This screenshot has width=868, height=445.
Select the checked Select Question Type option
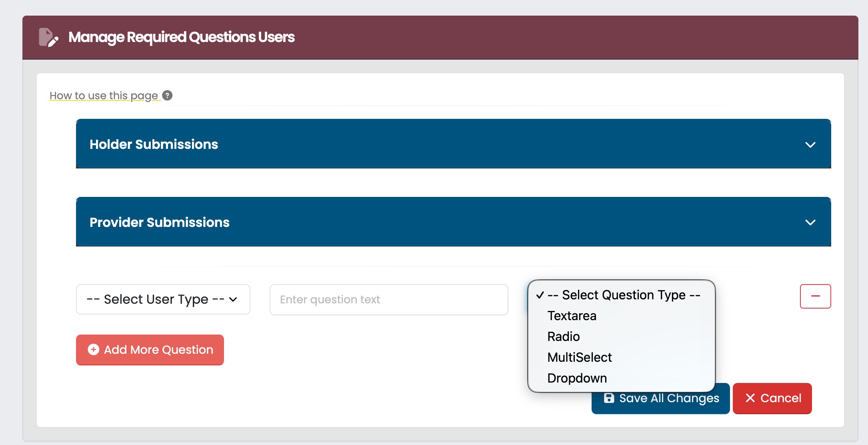(623, 295)
